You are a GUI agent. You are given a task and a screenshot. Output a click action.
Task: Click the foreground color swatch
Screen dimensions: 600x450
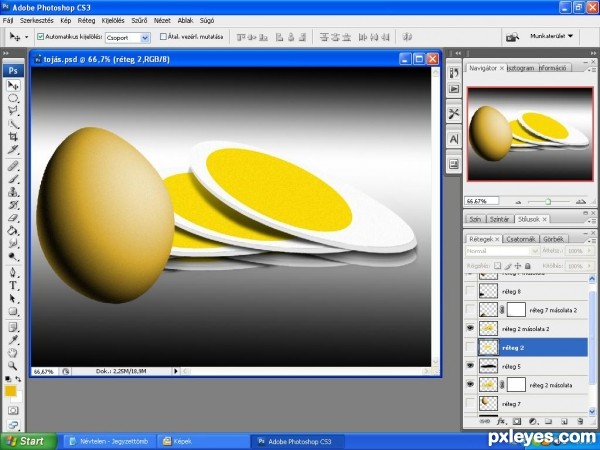[10, 391]
